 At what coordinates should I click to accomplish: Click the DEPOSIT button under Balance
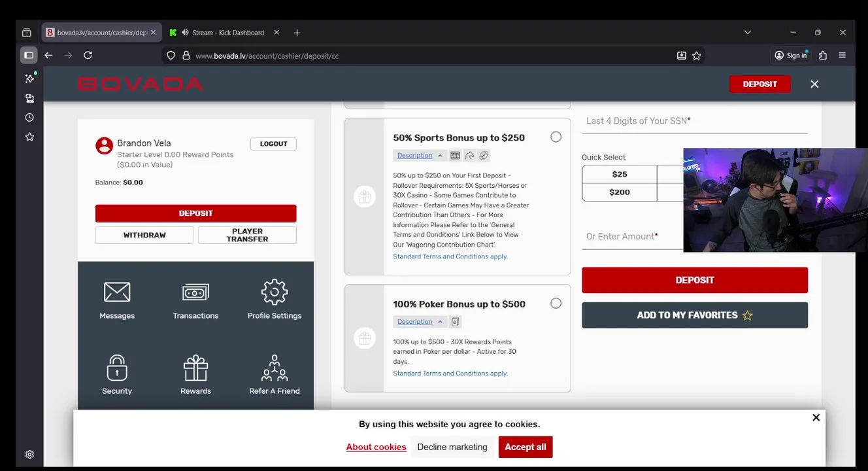tap(195, 213)
